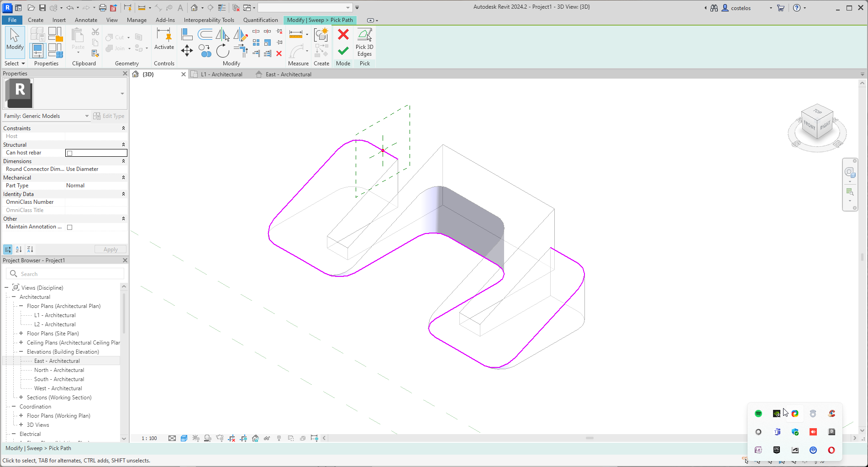Open the Measure tool on the ribbon
Screen dimensions: 868x467
(296, 34)
